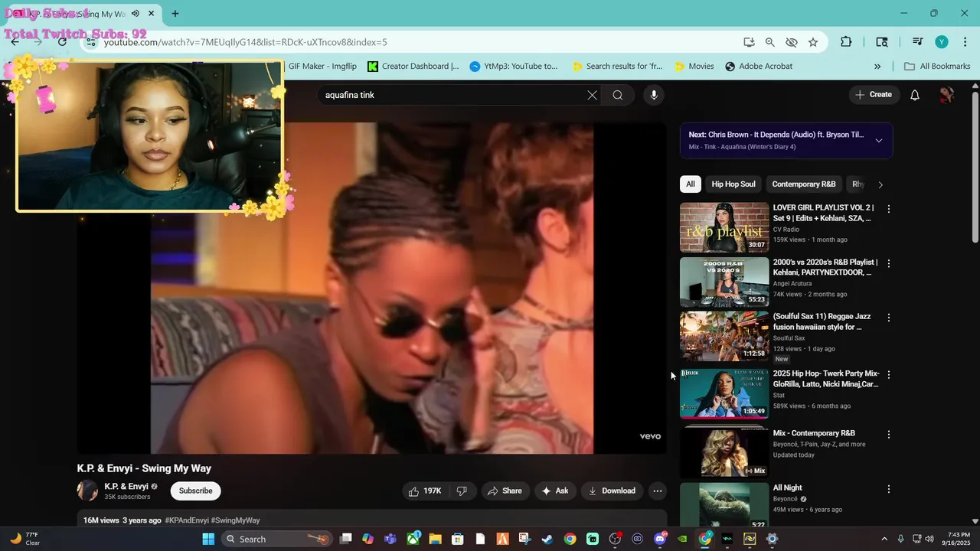Open the All Night Beyoncé title
Viewport: 980px width, 551px height.
click(x=787, y=487)
